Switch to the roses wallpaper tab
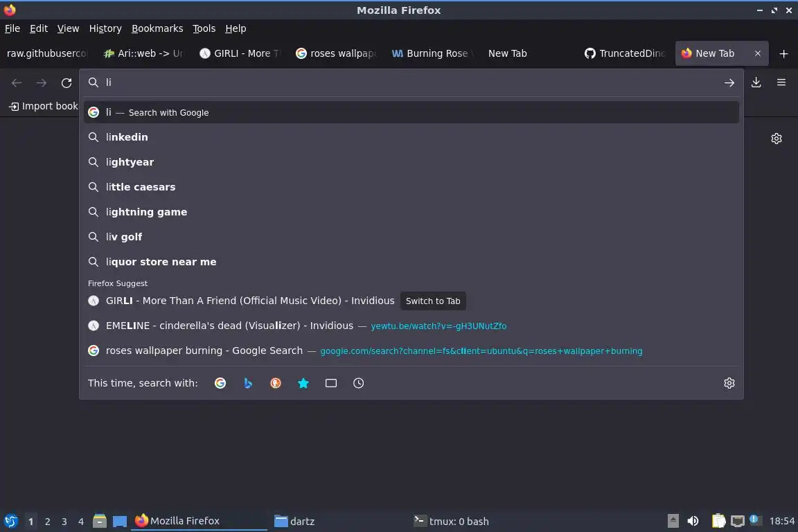 click(x=336, y=53)
